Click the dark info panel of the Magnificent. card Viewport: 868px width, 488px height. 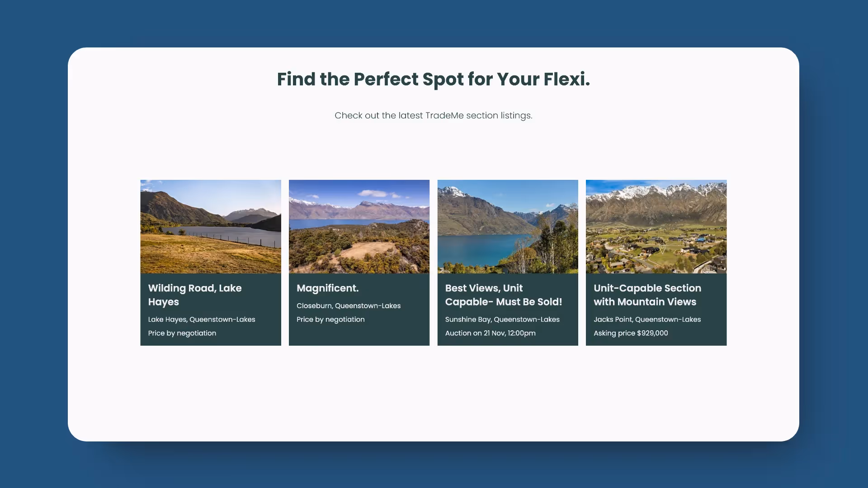click(359, 310)
